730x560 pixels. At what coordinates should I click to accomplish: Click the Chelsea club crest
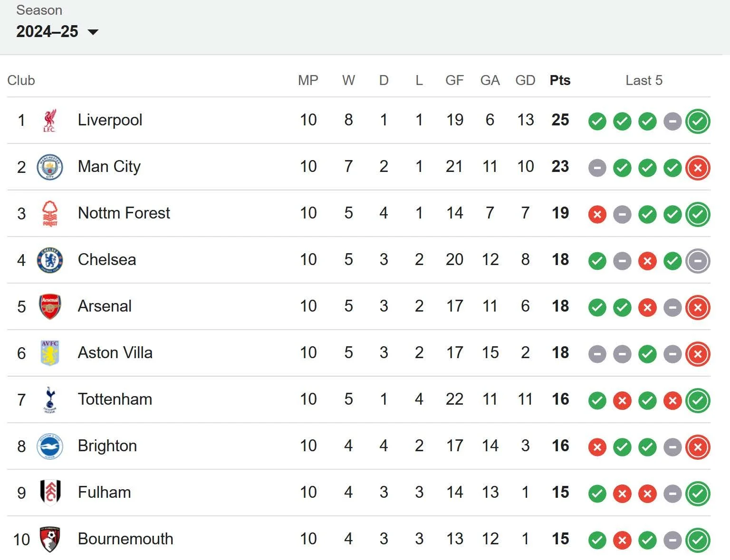click(49, 260)
